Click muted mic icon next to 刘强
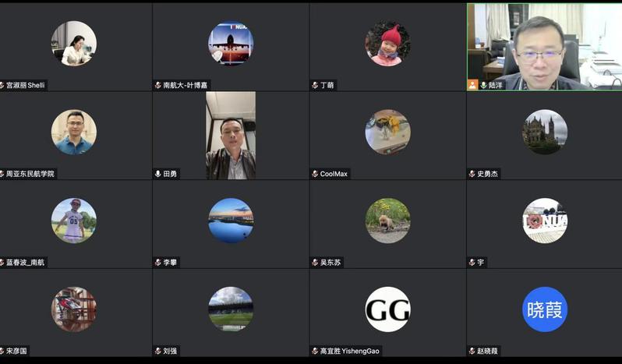Screen dimensions: 622x364 click(158, 351)
